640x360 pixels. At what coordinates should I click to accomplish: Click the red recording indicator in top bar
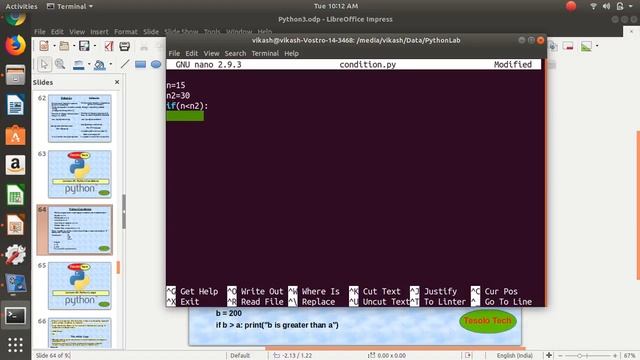pos(571,6)
